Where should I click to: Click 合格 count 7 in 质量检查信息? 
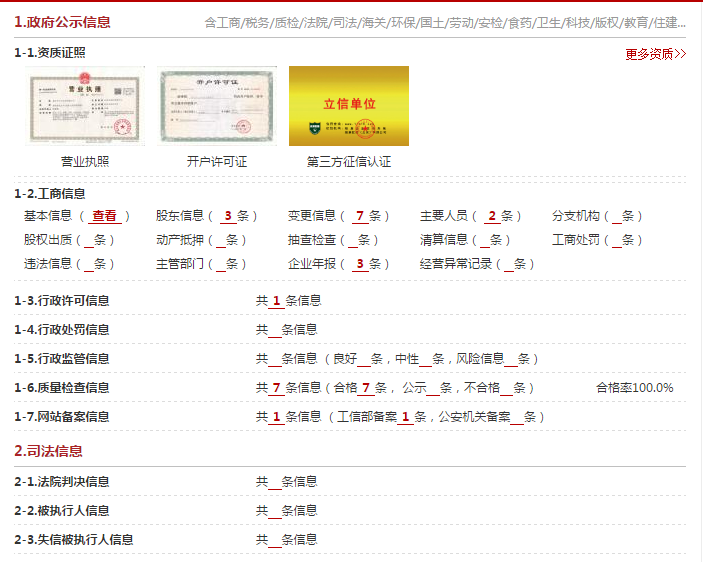pos(367,388)
